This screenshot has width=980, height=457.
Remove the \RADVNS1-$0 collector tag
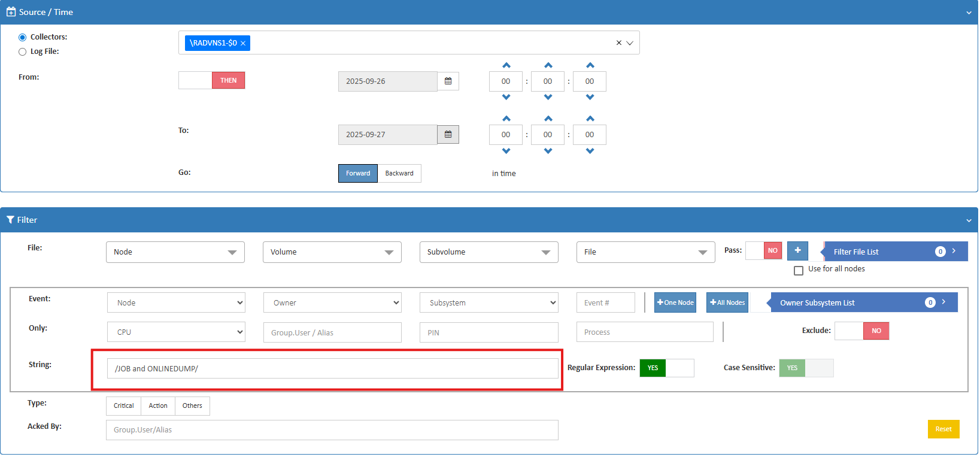pyautogui.click(x=243, y=44)
